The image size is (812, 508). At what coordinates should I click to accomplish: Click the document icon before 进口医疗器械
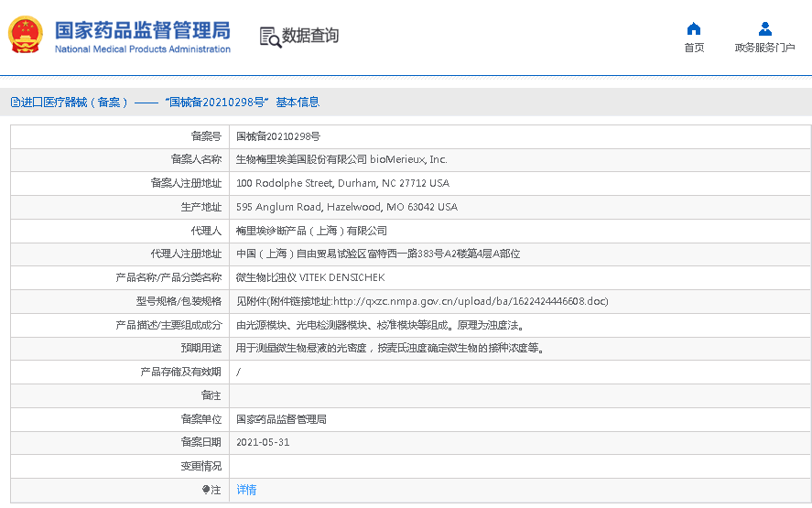[x=15, y=102]
